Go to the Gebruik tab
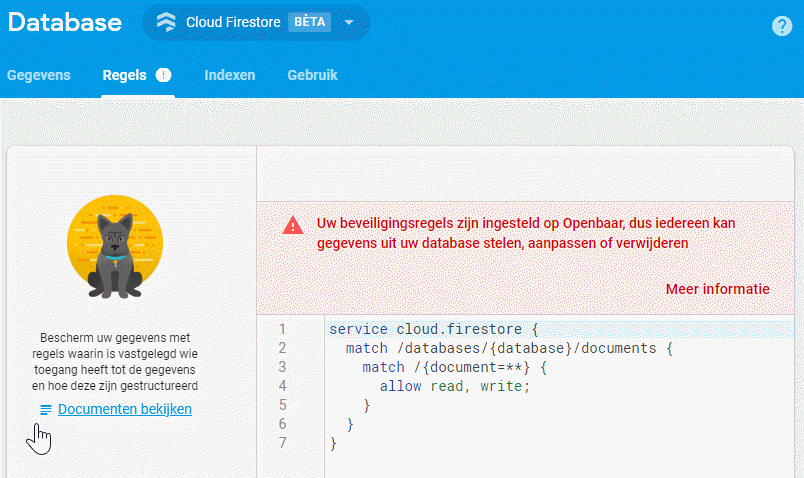Screen dimensions: 804x478 pos(312,75)
